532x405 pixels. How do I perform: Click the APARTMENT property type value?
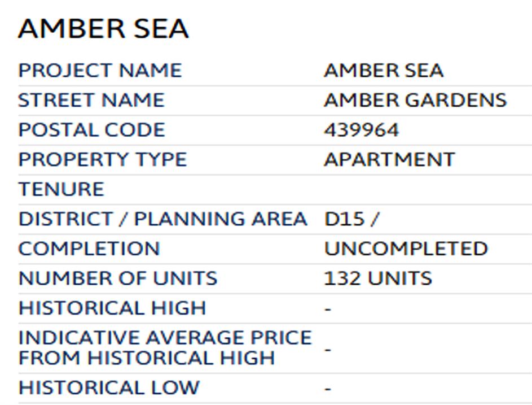click(389, 159)
